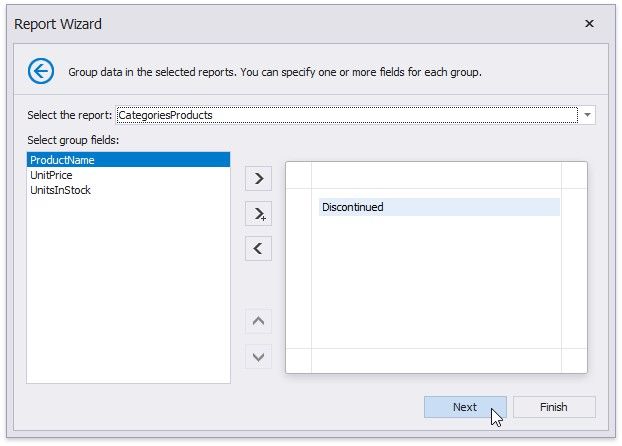
Task: Click the blank row above Discontinued group
Action: [438, 176]
